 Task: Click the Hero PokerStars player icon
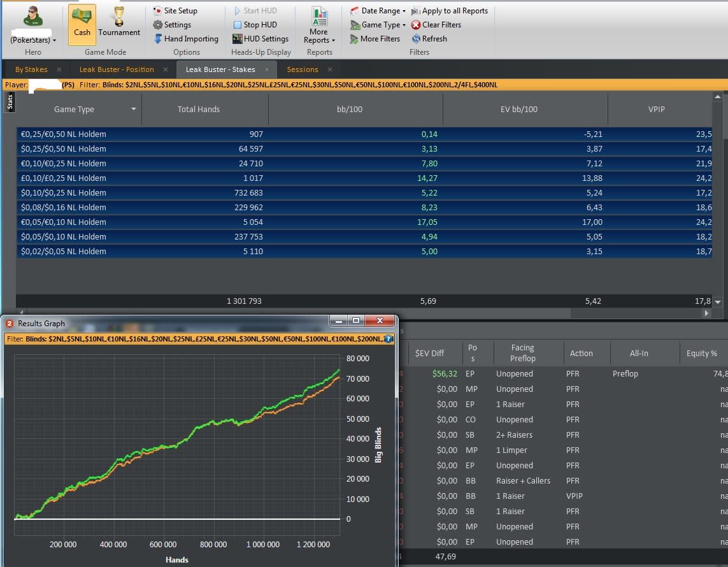32,17
